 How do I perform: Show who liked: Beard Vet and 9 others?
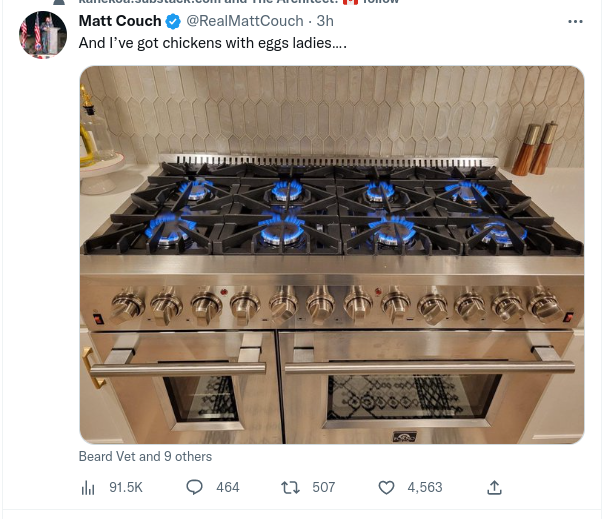pos(145,456)
